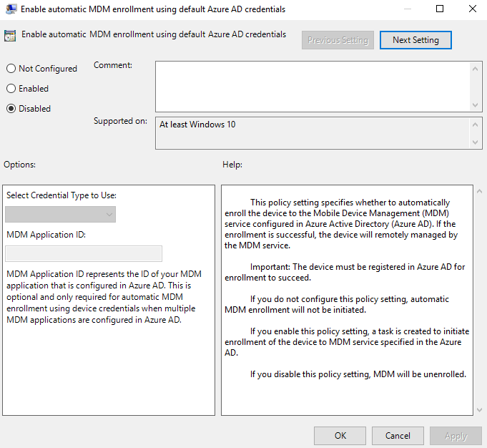Close the dialog with the X button
This screenshot has height=448, width=487.
473,9
